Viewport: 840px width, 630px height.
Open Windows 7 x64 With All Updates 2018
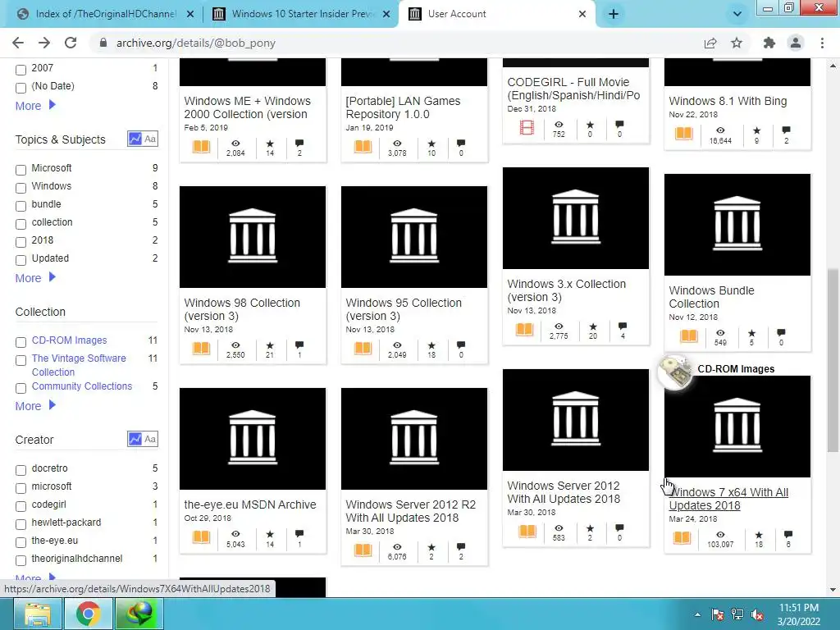[x=728, y=499]
